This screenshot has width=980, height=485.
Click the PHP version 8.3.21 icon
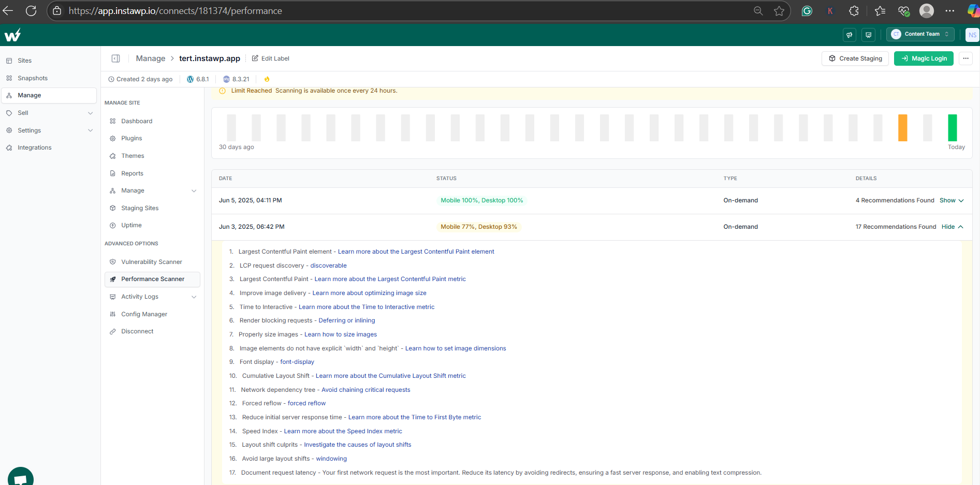click(x=226, y=79)
